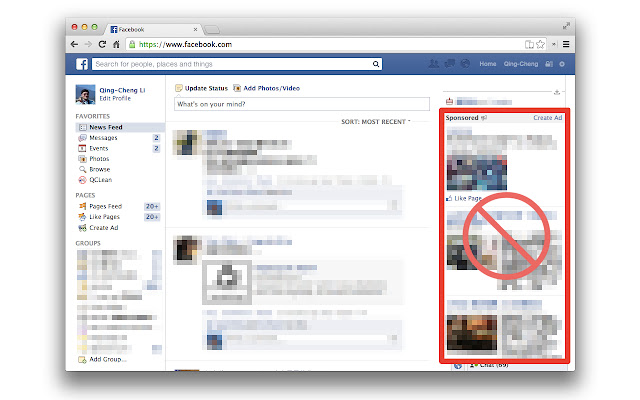Viewport: 640px width, 400px height.
Task: Select Update Status tab
Action: click(202, 88)
